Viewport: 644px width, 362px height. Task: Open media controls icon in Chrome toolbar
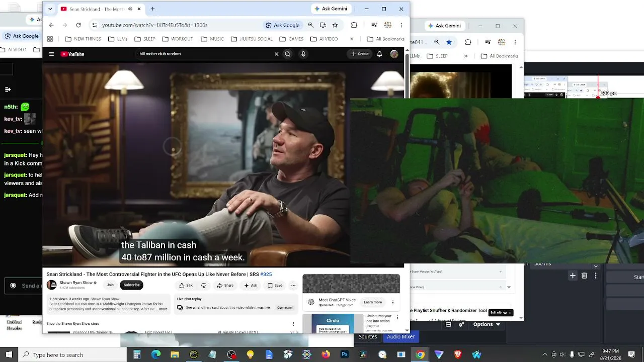click(x=374, y=25)
